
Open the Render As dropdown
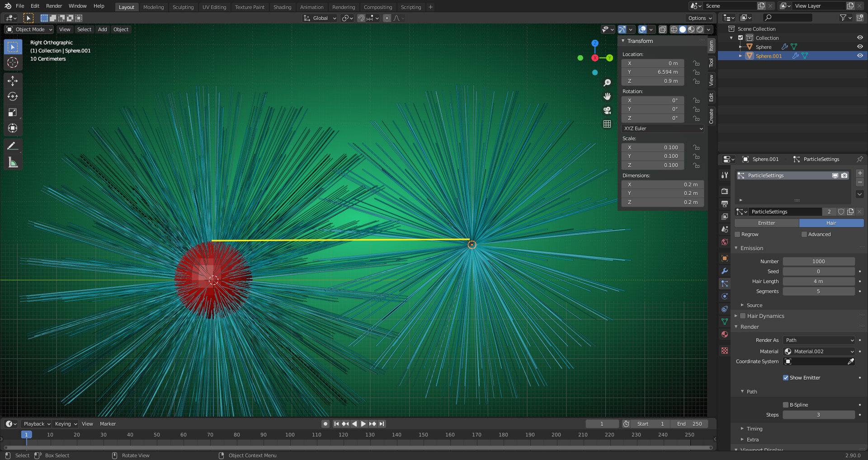819,340
